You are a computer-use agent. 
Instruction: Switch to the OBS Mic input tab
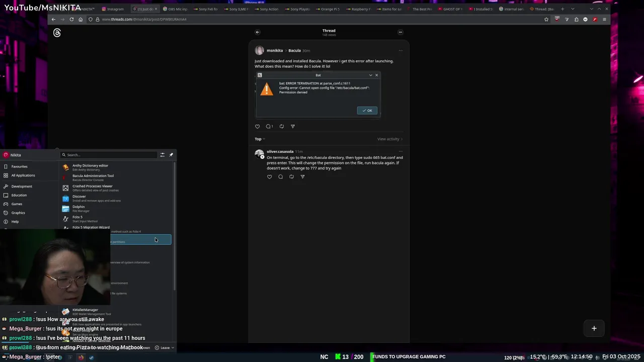tap(175, 9)
